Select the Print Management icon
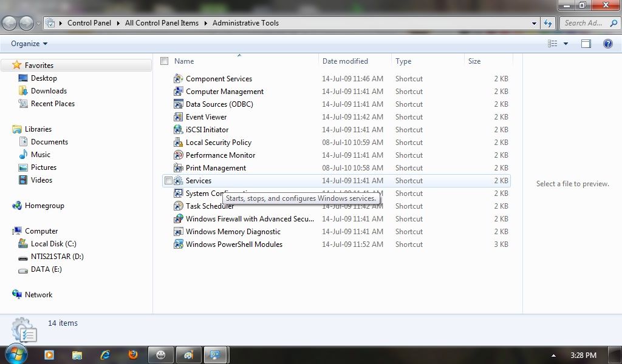This screenshot has height=364, width=622. coord(178,168)
